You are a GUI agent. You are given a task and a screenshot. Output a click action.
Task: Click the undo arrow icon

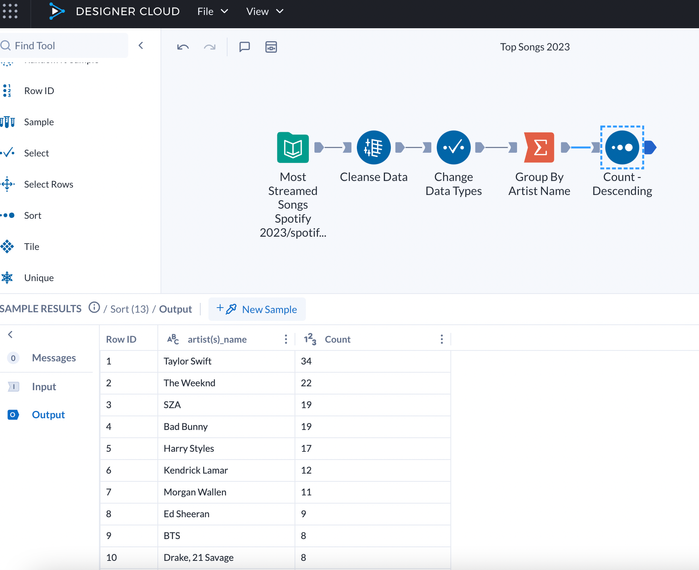183,47
